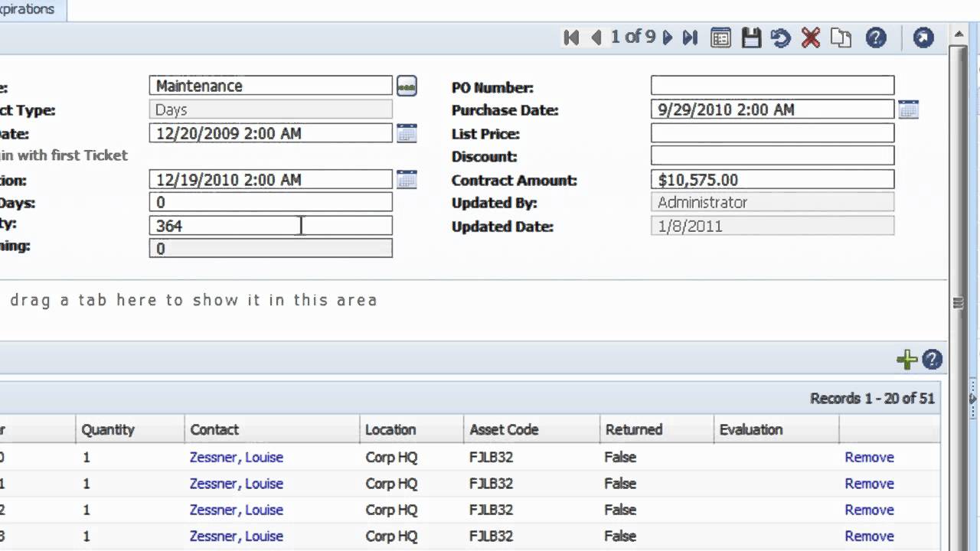Click the FJLB32 cell in first row
This screenshot has width=980, height=551.
click(490, 457)
